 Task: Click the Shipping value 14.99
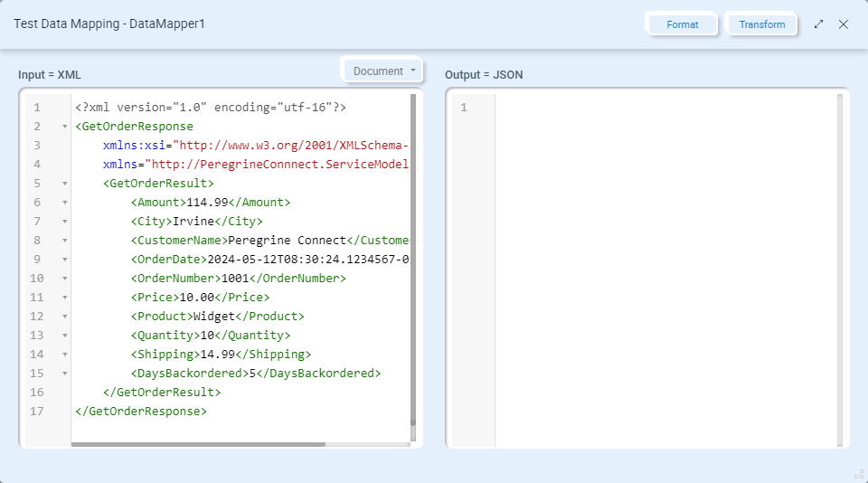coord(218,355)
